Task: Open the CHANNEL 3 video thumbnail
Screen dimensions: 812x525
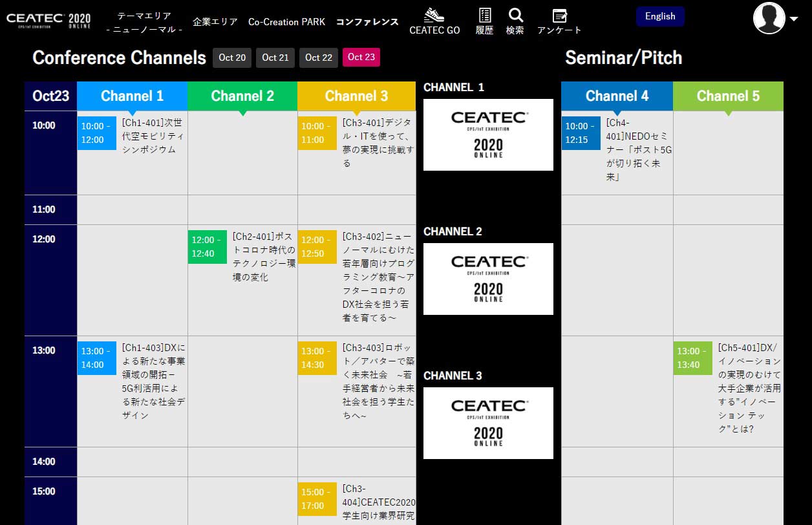Action: tap(488, 423)
